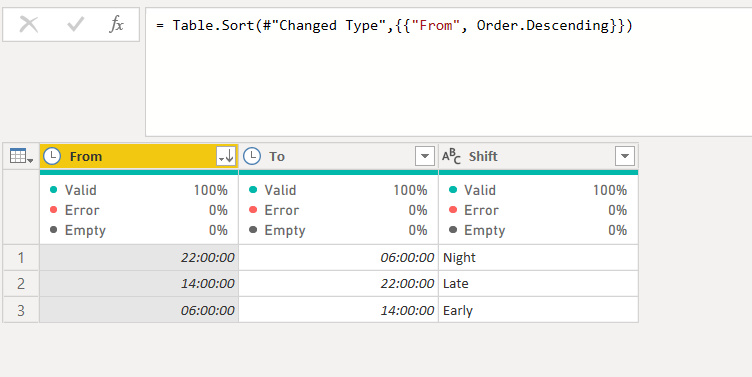Click the time type icon of To column

[x=252, y=156]
